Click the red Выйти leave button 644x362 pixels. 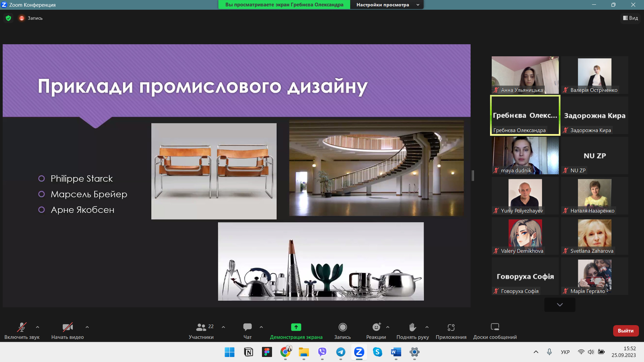click(626, 330)
